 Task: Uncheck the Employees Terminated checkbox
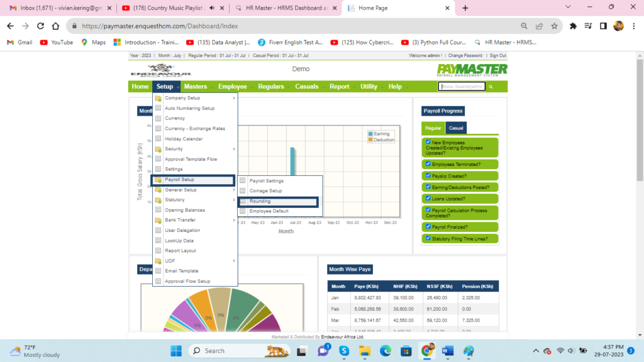pyautogui.click(x=428, y=164)
